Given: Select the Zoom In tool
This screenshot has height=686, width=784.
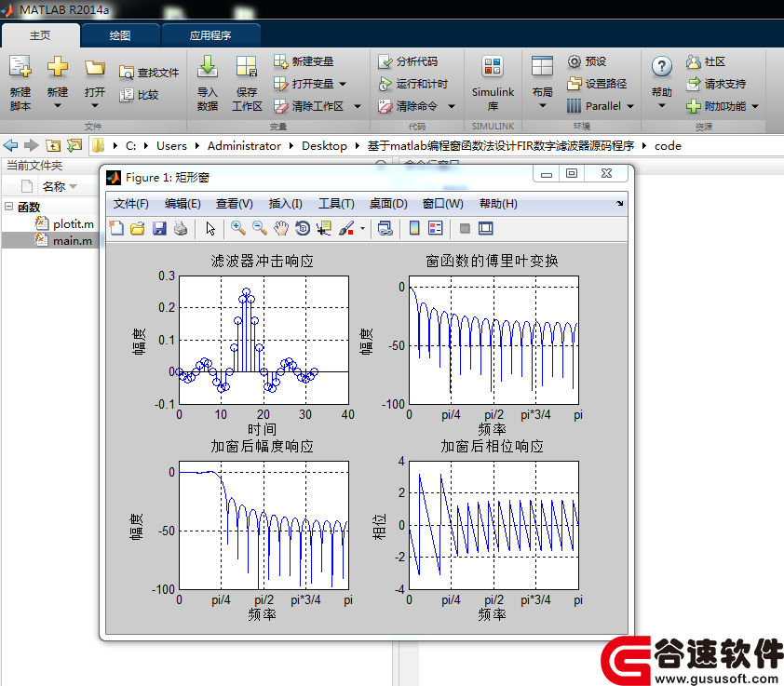Looking at the screenshot, I should [x=238, y=228].
